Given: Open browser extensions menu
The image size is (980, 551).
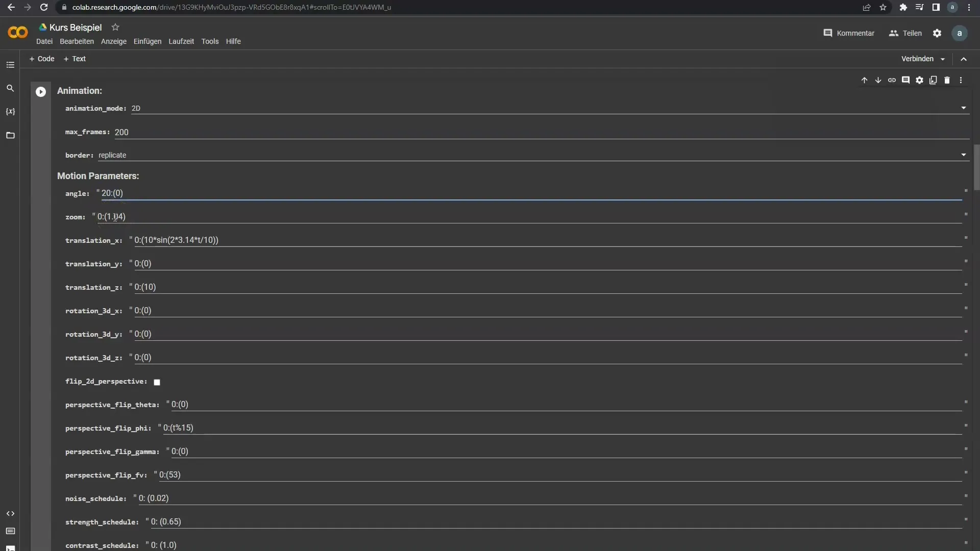Looking at the screenshot, I should coord(903,7).
